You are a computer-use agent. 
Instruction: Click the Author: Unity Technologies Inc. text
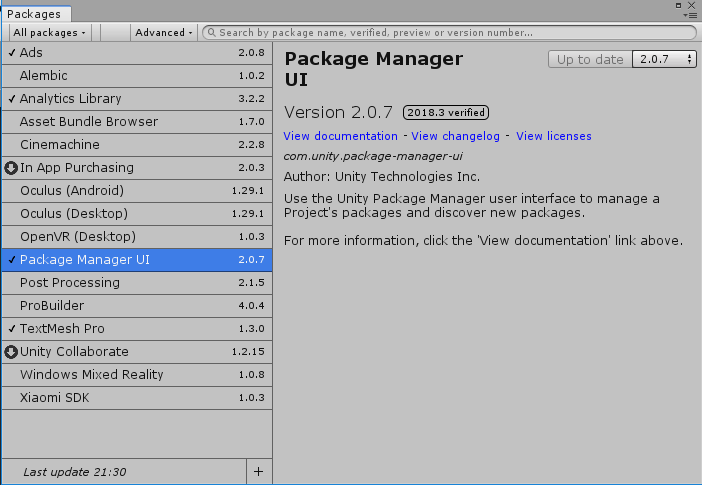click(382, 177)
